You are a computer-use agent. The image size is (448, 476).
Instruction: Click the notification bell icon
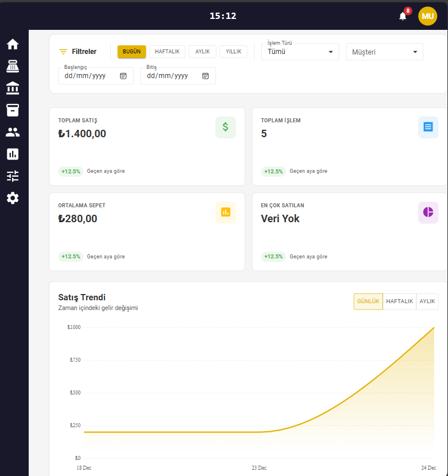(x=403, y=16)
